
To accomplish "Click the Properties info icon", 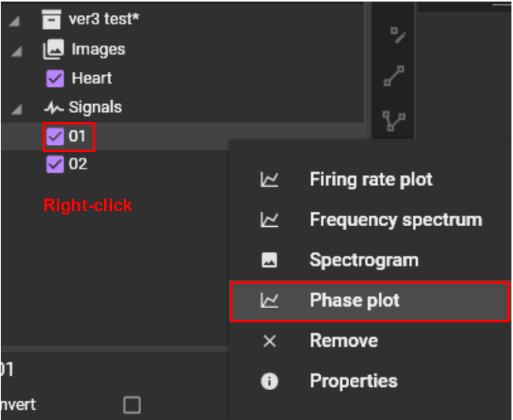I will pyautogui.click(x=270, y=381).
